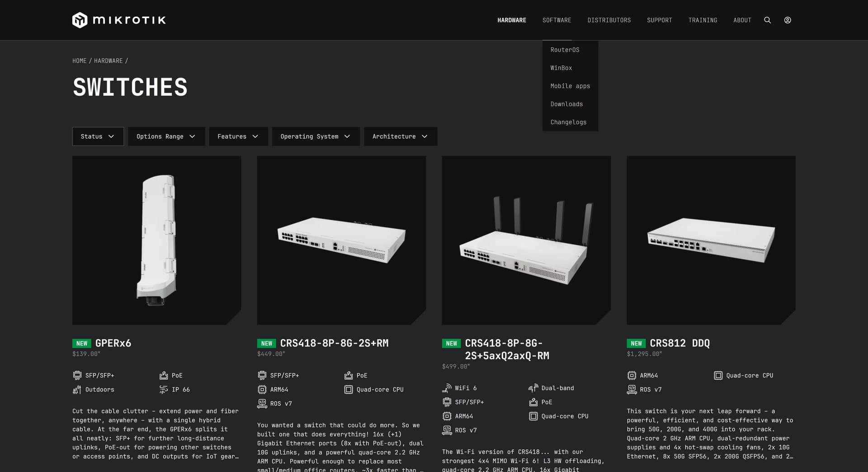Open the Software nav menu

[557, 20]
